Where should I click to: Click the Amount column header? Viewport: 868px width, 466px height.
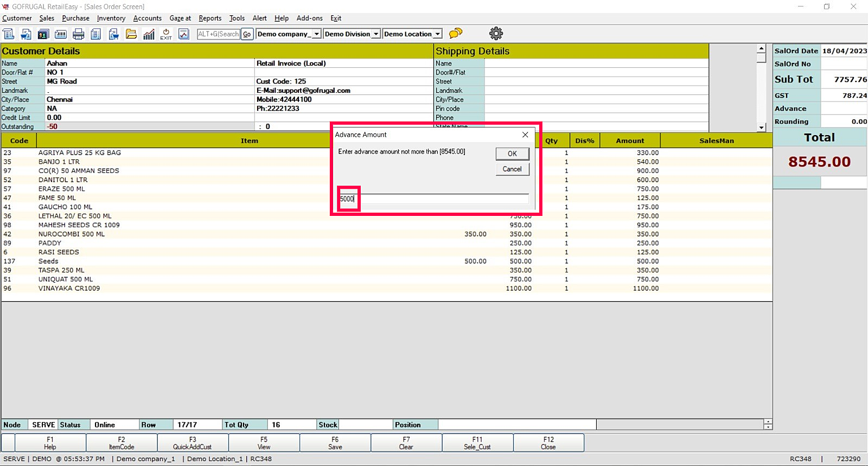click(x=630, y=141)
